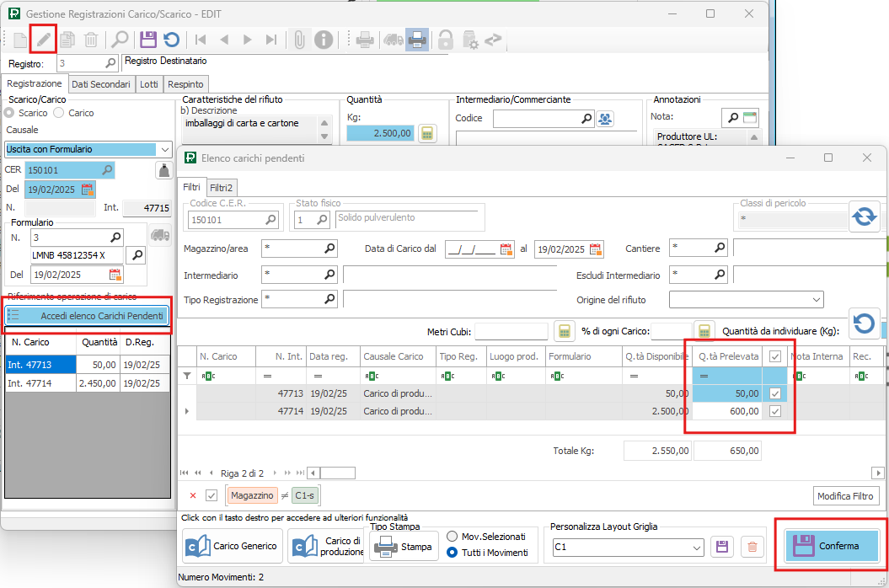
Task: Switch to the Filtri2 tab
Action: point(222,187)
